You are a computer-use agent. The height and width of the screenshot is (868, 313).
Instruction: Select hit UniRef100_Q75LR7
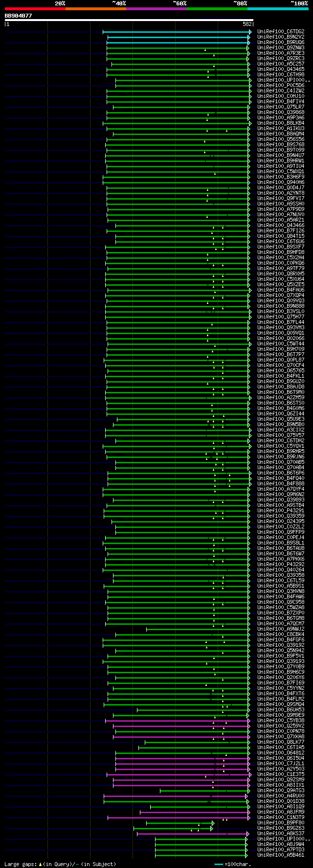(x=281, y=107)
